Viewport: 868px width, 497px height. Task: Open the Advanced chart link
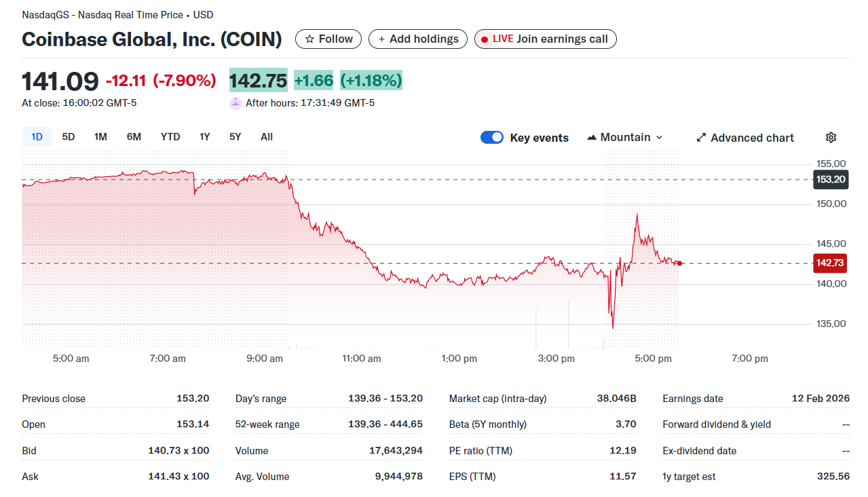[x=745, y=138]
